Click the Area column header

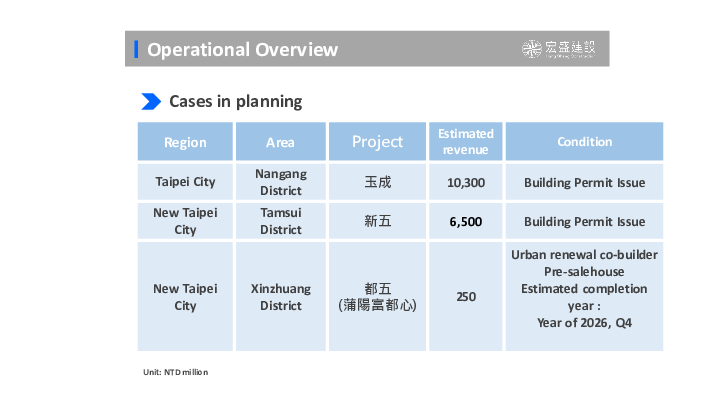(x=280, y=142)
